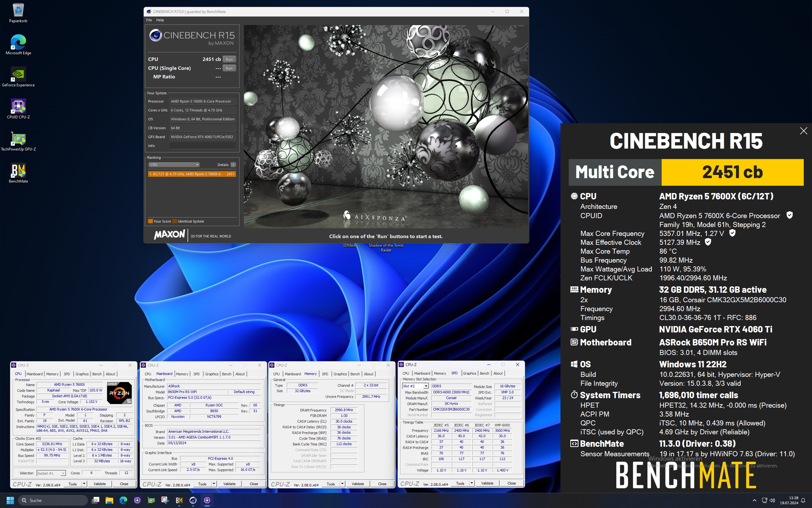Screen dimensions: 812x508
Task: Open the Help menu in Cinebench
Action: (160, 20)
